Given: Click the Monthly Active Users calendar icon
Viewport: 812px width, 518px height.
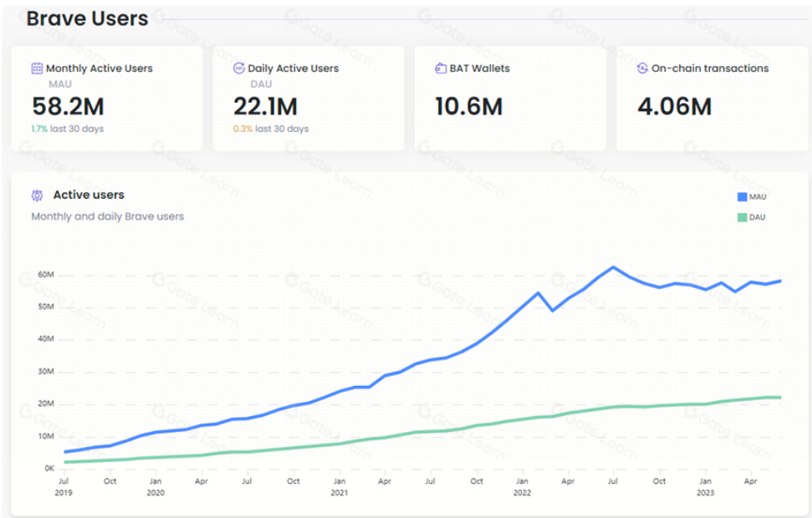Looking at the screenshot, I should (37, 69).
